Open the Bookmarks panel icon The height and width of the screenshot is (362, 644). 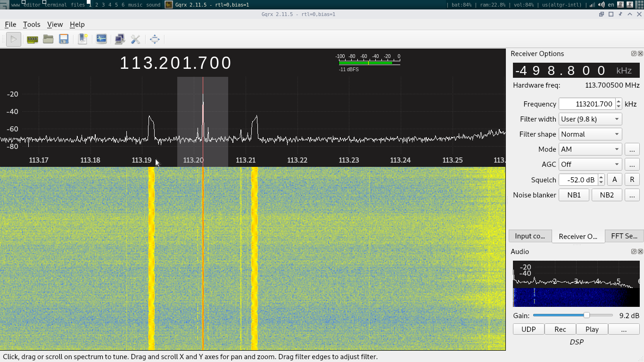tap(82, 39)
